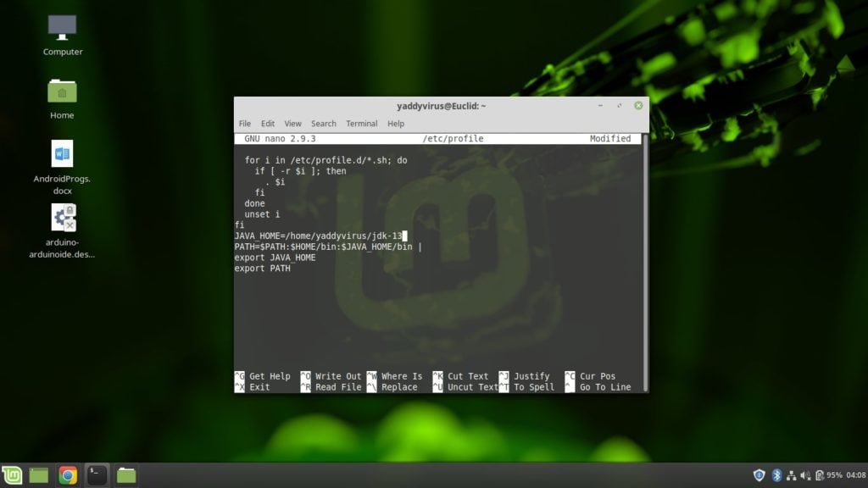
Task: Click the 'unset i' line in nano
Action: (263, 214)
